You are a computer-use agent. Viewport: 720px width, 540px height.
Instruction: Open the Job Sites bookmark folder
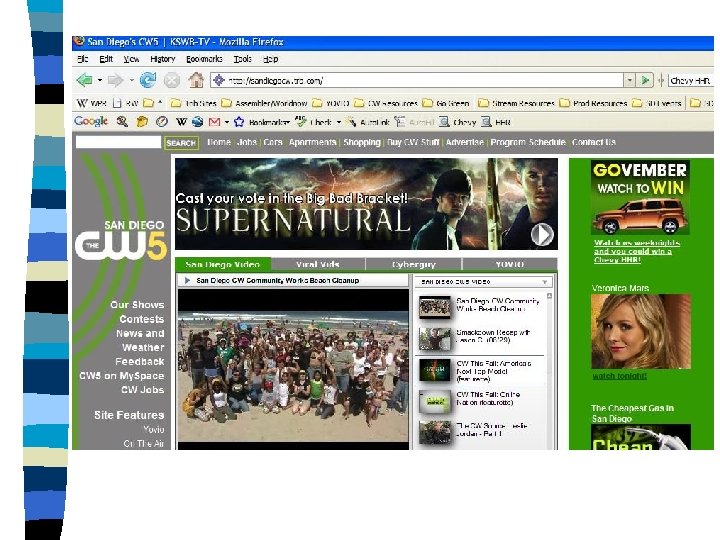[x=193, y=103]
